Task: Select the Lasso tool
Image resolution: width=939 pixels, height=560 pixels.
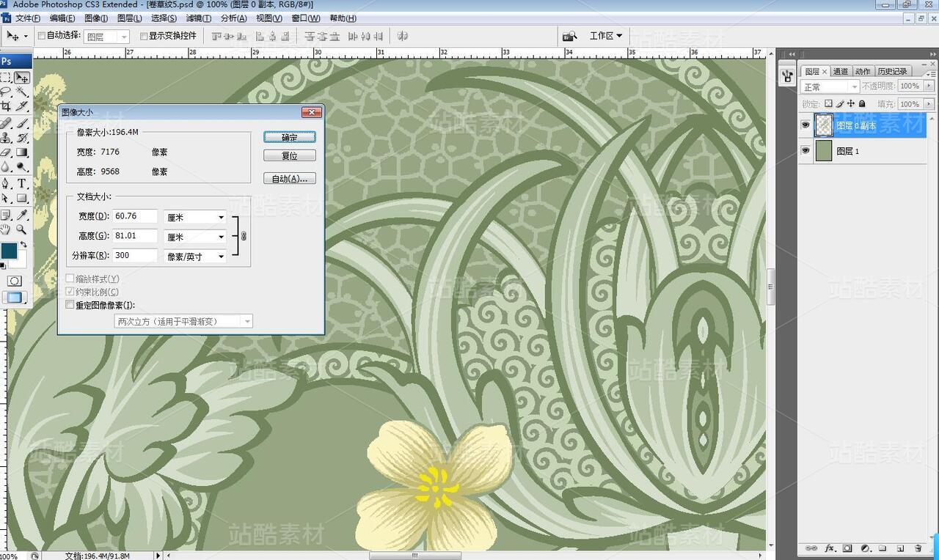Action: point(6,92)
